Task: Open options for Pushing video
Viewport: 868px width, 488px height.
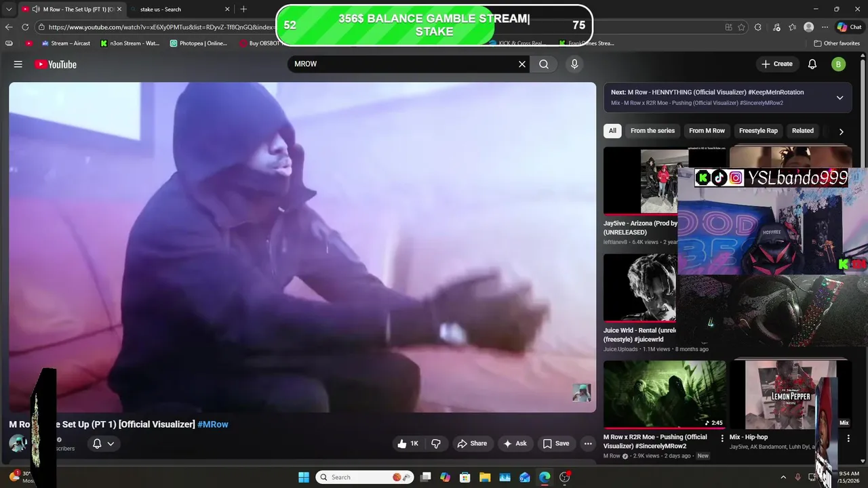Action: [722, 439]
